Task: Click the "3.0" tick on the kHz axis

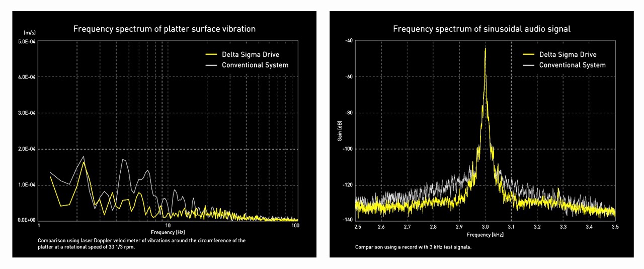Action: [x=485, y=227]
